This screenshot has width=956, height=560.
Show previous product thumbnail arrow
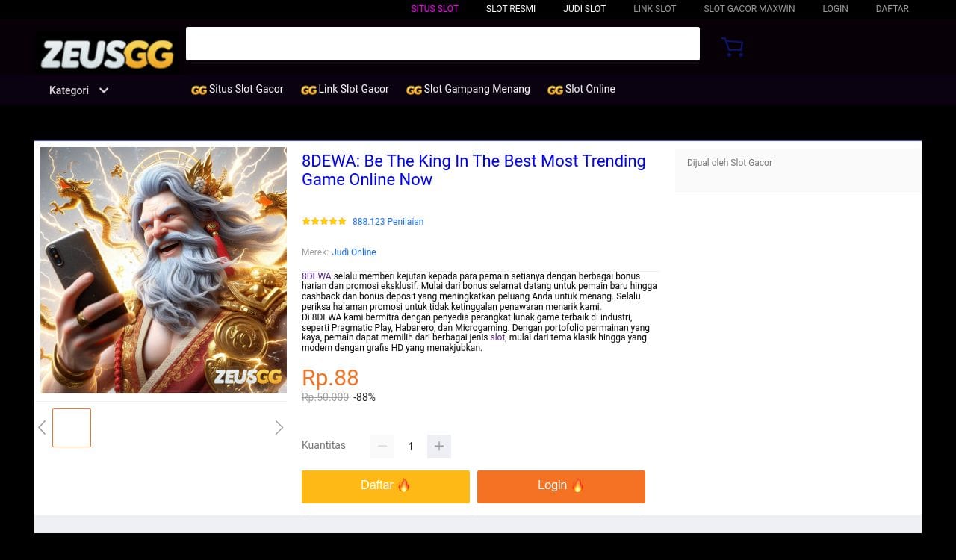43,427
